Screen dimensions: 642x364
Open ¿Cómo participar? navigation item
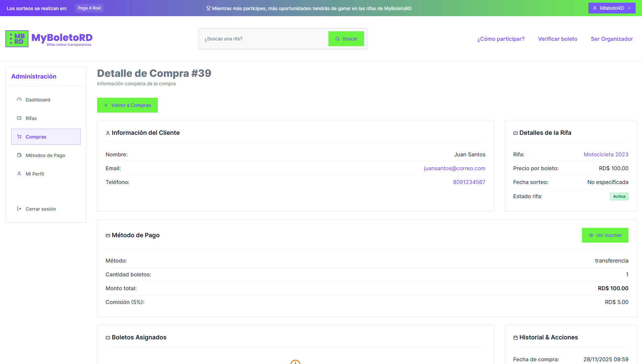501,39
